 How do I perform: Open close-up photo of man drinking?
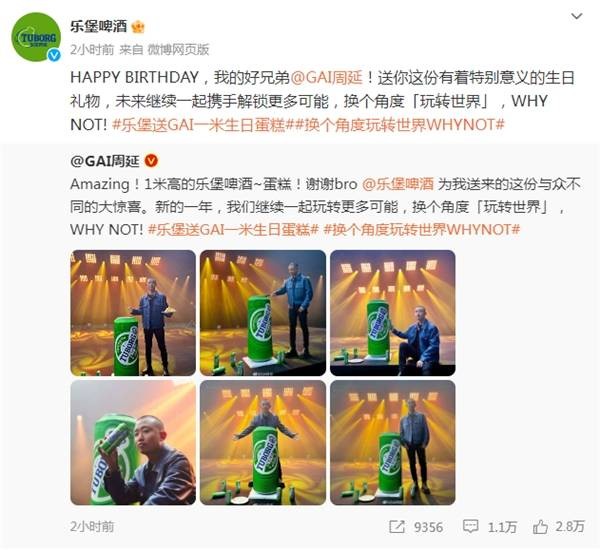[x=133, y=442]
